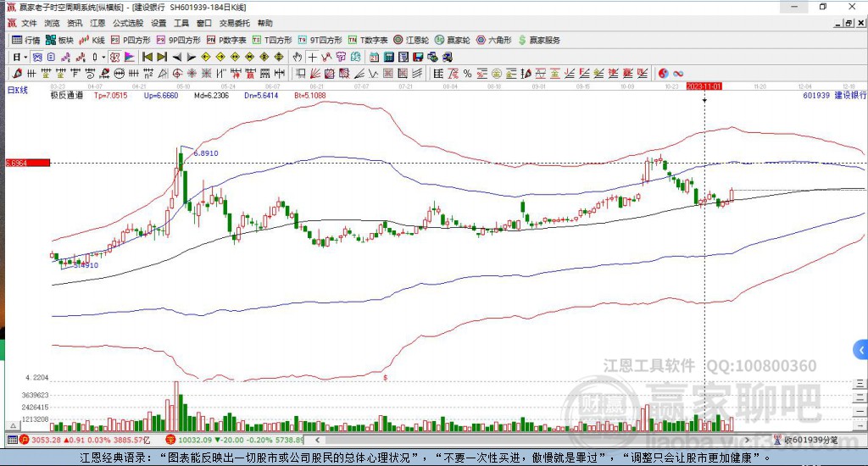The image size is (868, 466).
Task: Open the 江恩轮 Gann wheel
Action: (411, 40)
